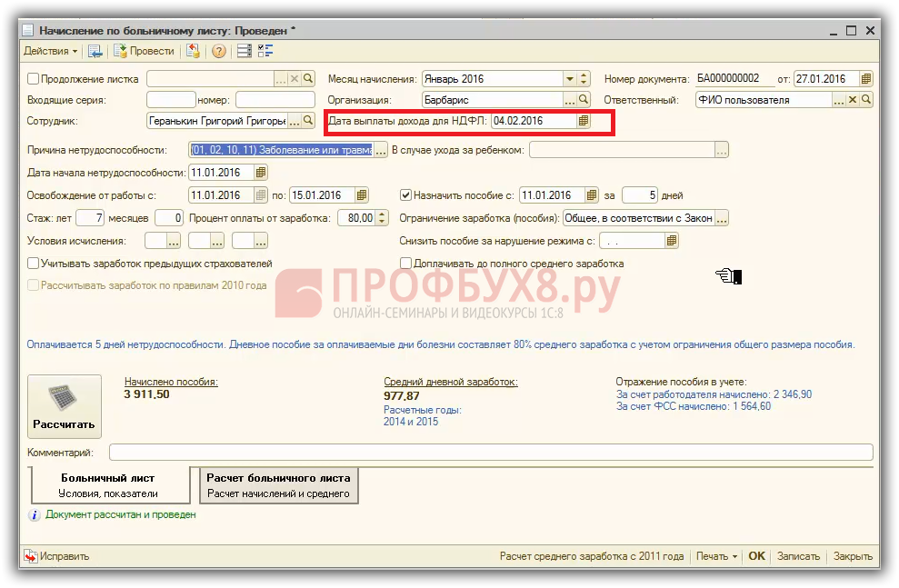This screenshot has height=588, width=899.
Task: Click magnifier icon next to Сотрудник field
Action: coord(308,121)
